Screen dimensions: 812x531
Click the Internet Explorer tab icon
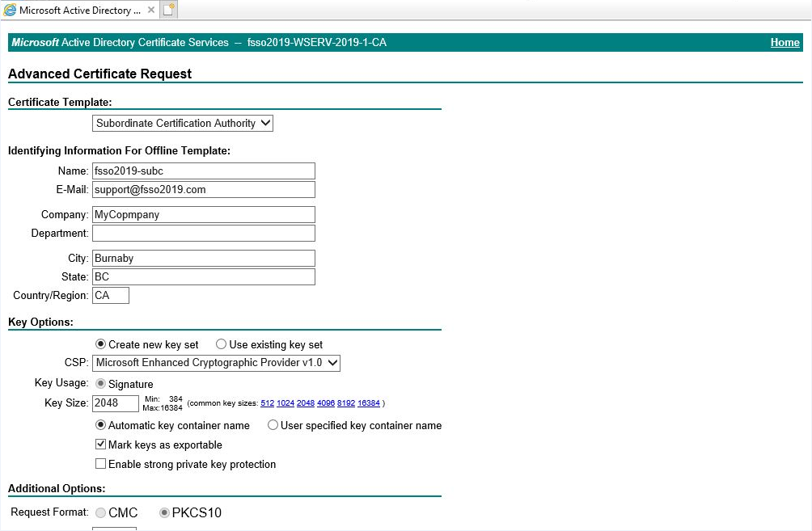[x=10, y=10]
